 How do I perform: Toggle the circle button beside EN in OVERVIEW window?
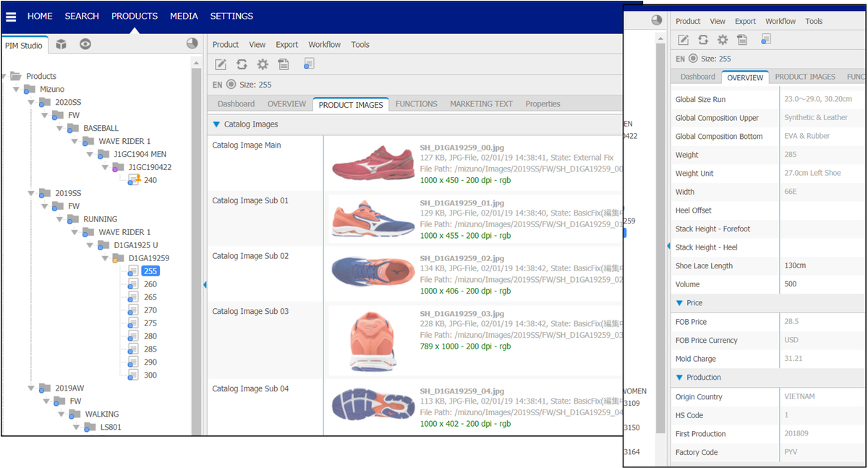tap(693, 59)
